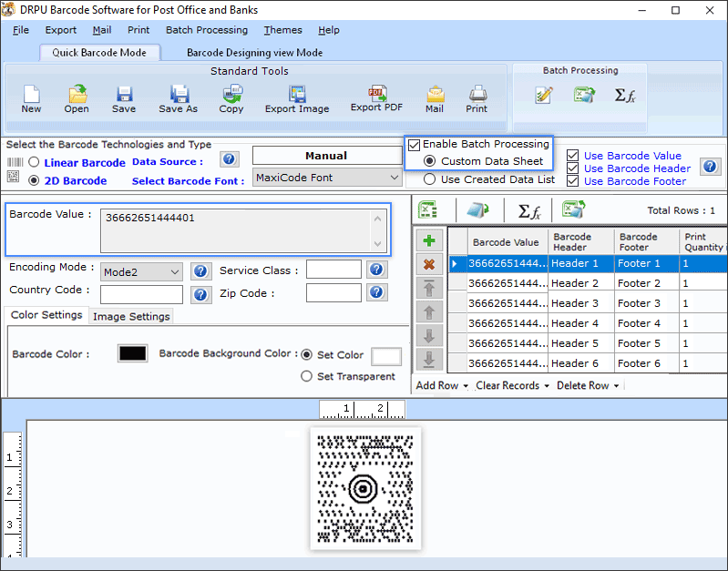
Task: Click the green plus add row icon
Action: tap(429, 241)
